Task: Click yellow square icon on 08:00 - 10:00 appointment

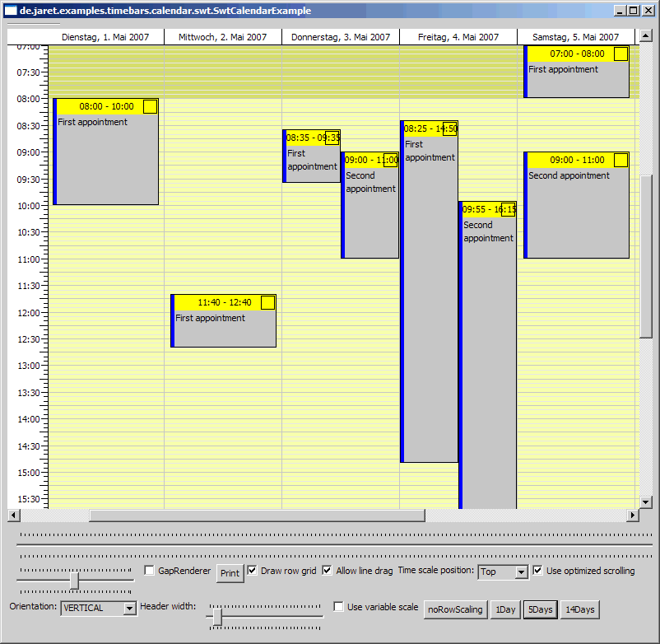Action: 150,106
